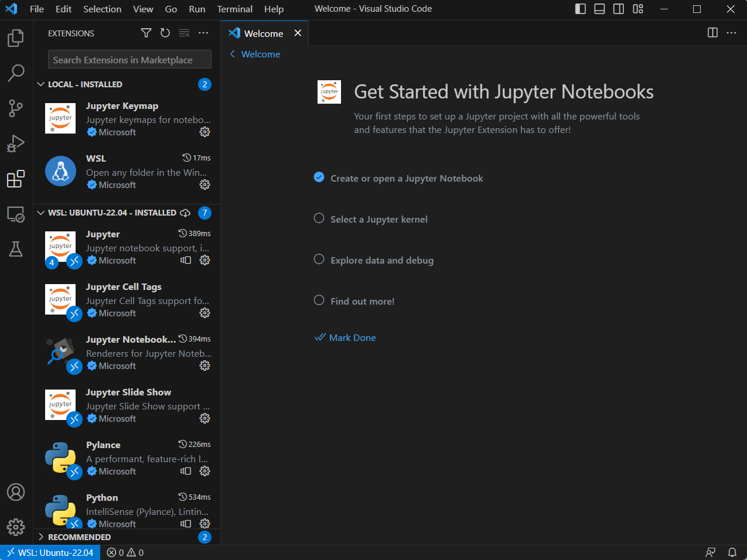The height and width of the screenshot is (560, 747).
Task: Expand the Recommended extensions section
Action: [41, 537]
